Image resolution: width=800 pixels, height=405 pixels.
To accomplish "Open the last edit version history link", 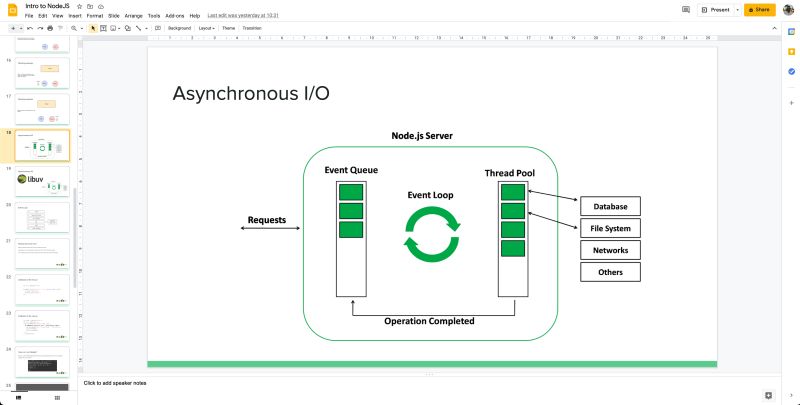I will pyautogui.click(x=243, y=16).
